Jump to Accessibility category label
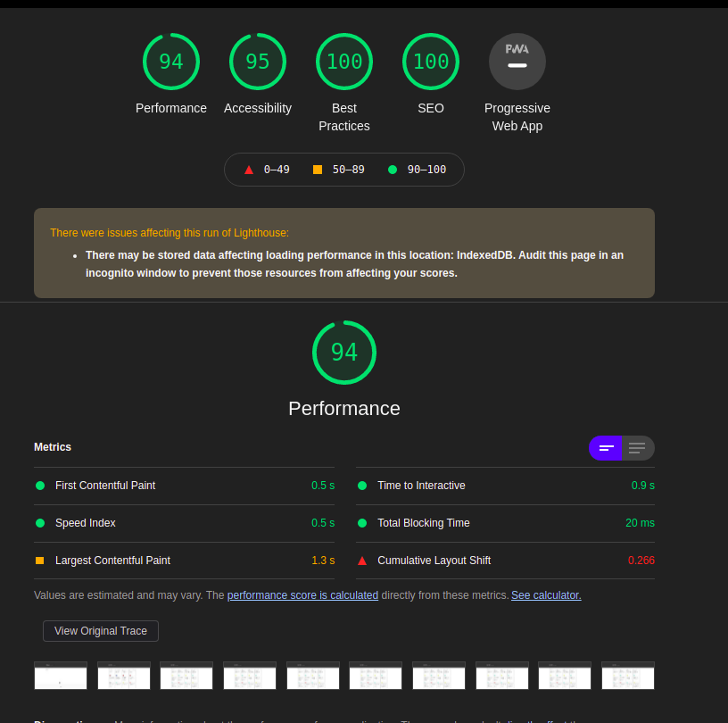The image size is (728, 723). click(x=258, y=108)
